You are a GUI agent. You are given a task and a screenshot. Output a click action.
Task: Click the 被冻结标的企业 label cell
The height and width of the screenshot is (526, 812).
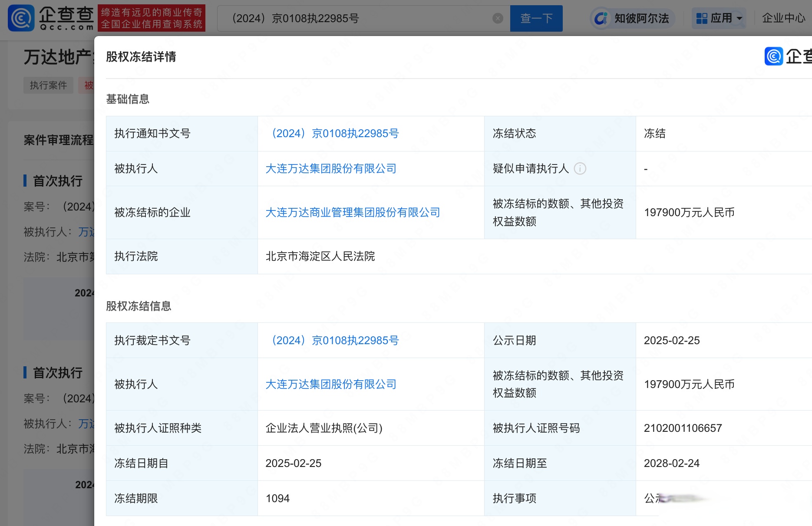[x=182, y=212]
